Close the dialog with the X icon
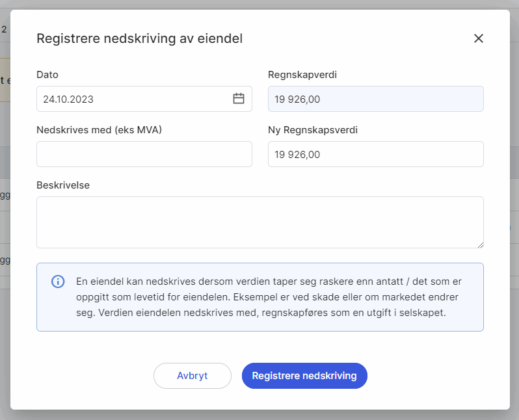519x420 pixels. point(479,38)
